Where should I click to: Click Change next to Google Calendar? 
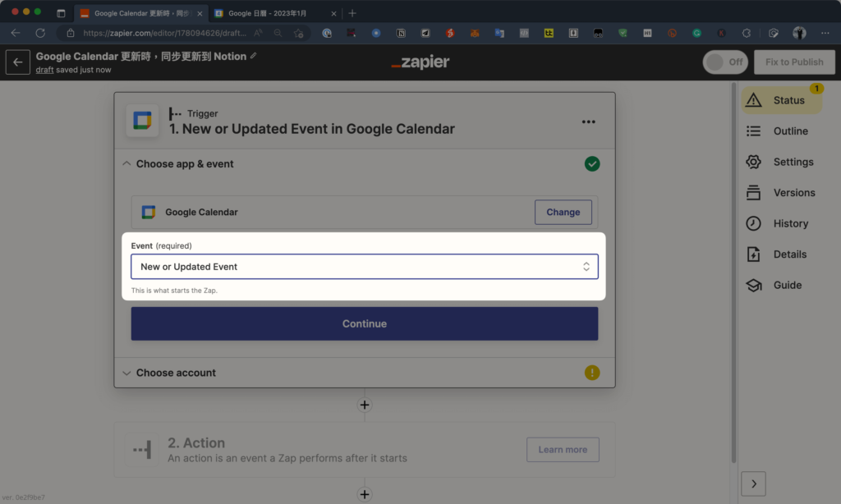563,212
